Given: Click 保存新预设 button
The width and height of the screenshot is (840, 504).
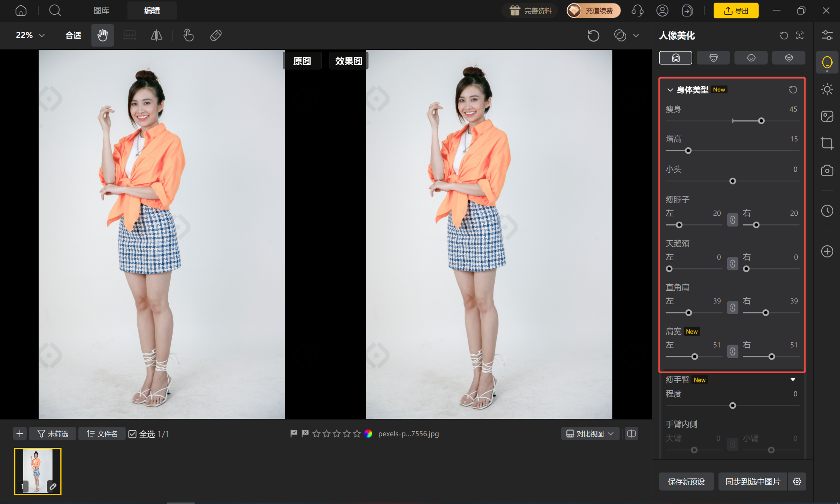Looking at the screenshot, I should [686, 481].
